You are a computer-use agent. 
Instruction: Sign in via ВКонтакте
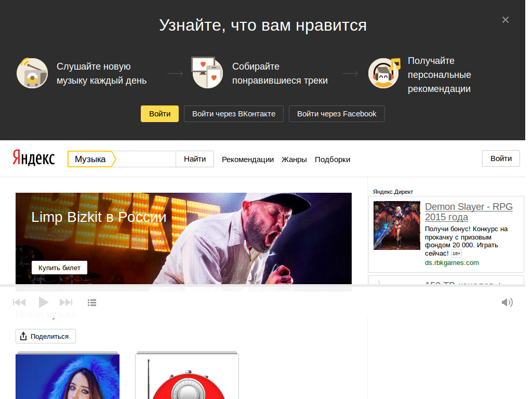(234, 114)
